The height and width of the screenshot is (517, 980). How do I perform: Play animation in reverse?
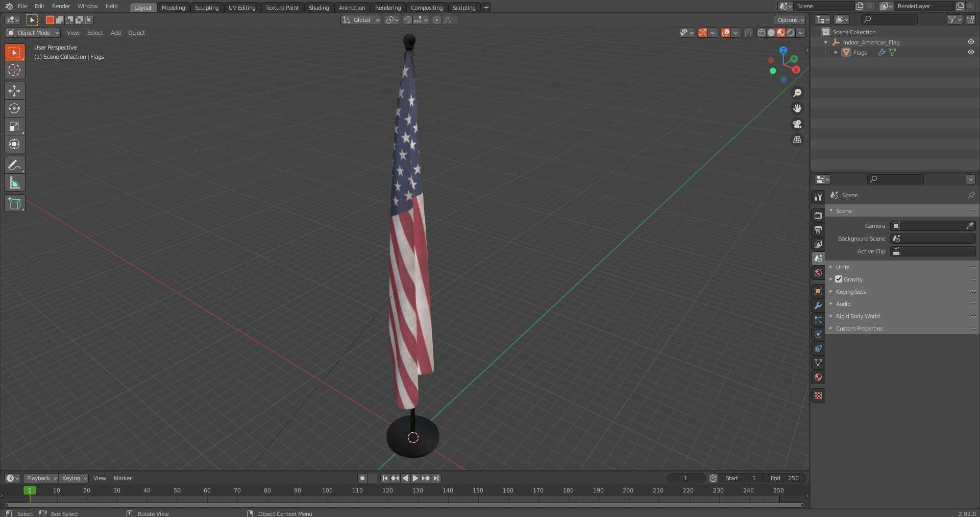[405, 478]
